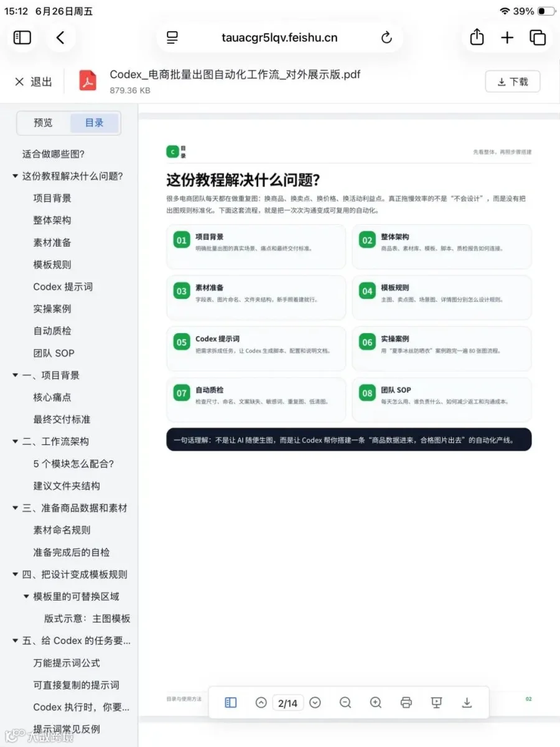Click the red PDF file icon
This screenshot has height=747, width=560.
click(88, 81)
